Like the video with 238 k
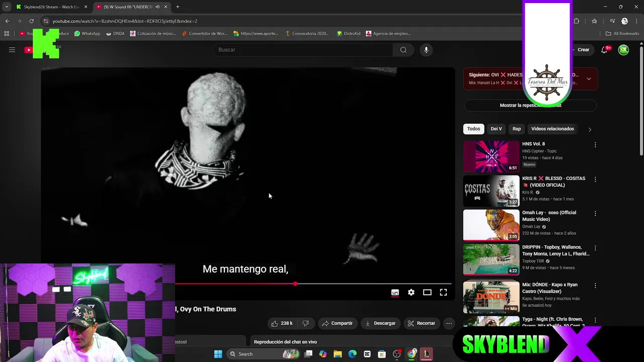Viewport: 644px width, 362px height. (x=282, y=323)
